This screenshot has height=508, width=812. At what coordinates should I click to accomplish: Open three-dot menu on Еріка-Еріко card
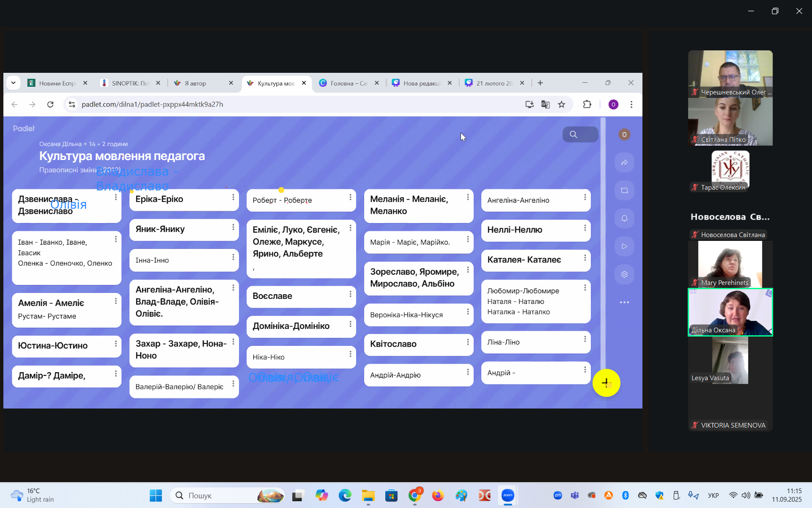tap(233, 197)
